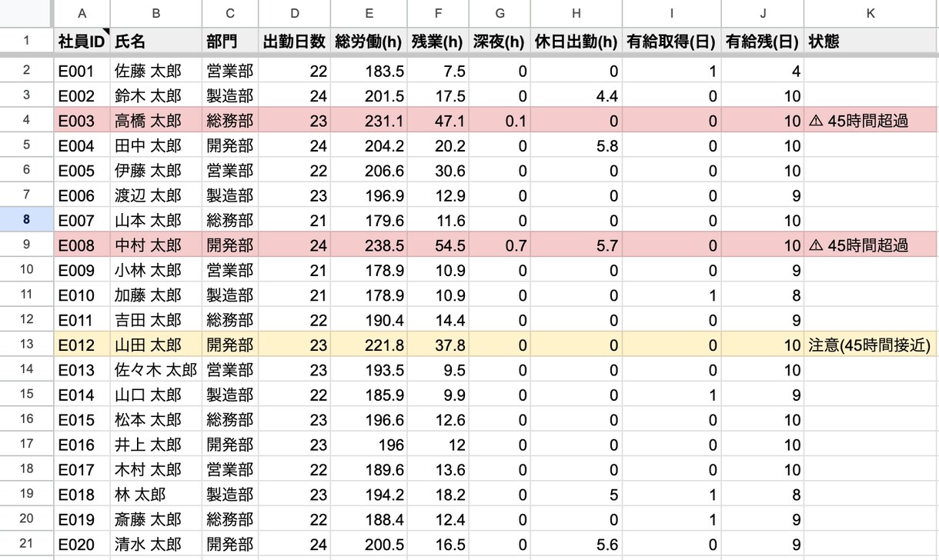
Task: Click the 部門 header cell
Action: tap(230, 42)
